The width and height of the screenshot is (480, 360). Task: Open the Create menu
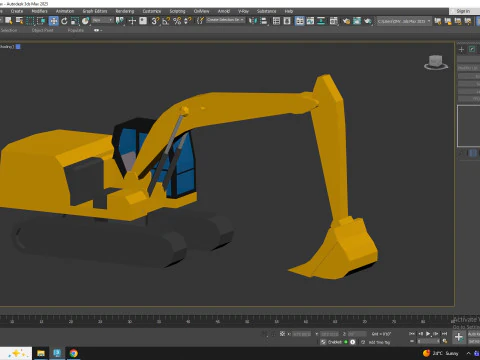point(17,11)
